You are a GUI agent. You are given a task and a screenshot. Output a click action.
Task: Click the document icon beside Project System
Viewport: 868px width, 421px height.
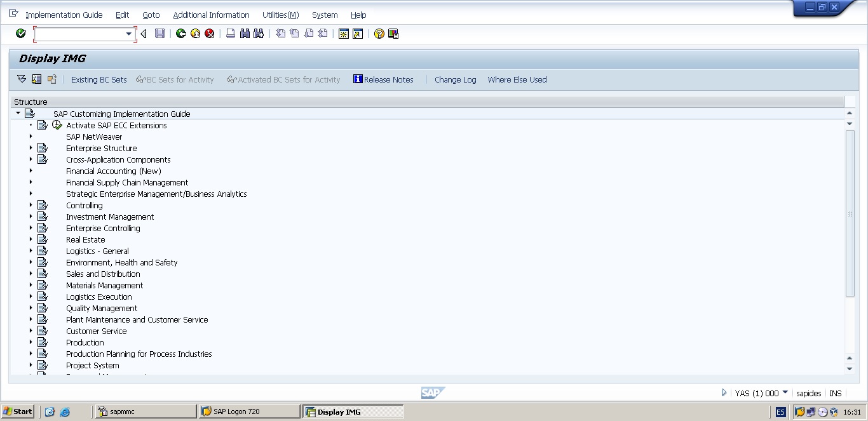coord(43,365)
